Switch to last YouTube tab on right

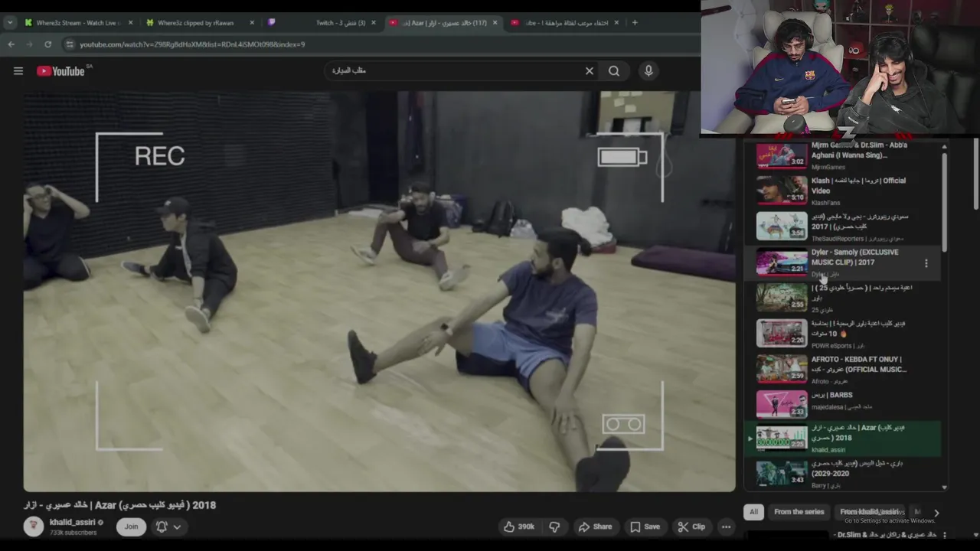(x=565, y=23)
